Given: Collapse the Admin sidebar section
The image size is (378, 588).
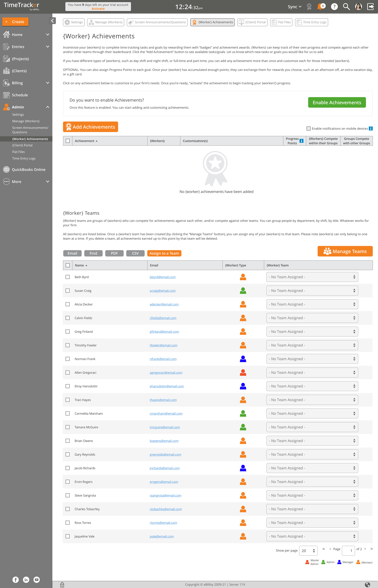Looking at the screenshot, I should point(48,107).
